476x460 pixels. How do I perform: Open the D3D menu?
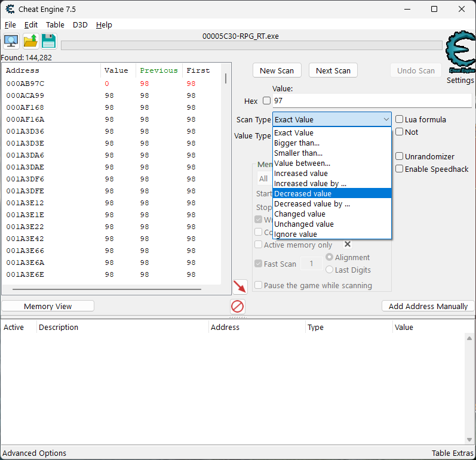click(80, 25)
